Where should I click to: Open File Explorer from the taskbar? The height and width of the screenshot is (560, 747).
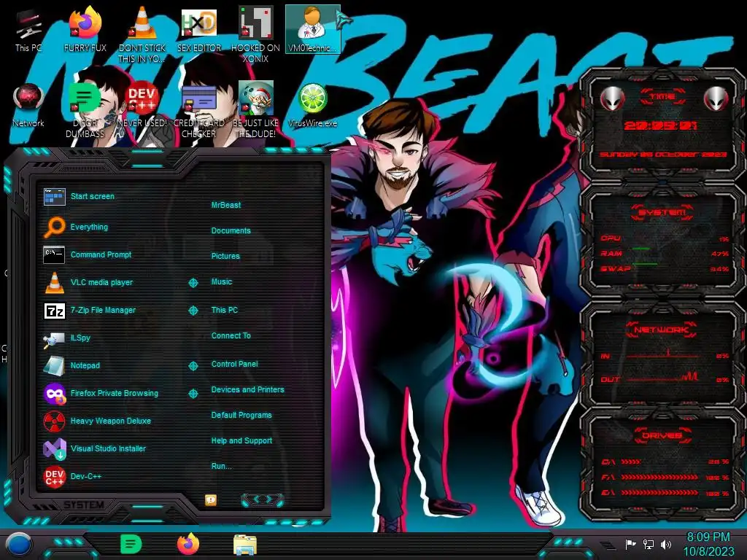coord(245,545)
